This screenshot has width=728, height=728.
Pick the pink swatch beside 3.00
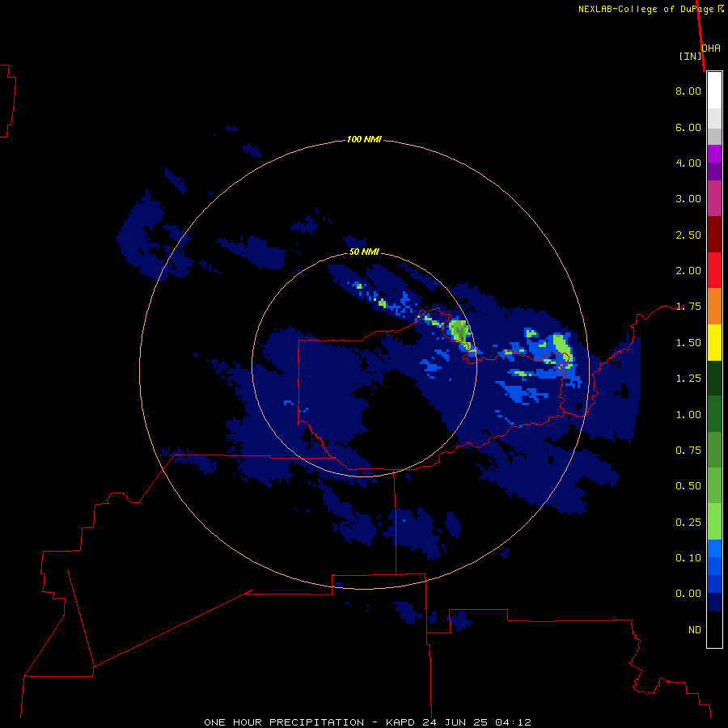pyautogui.click(x=714, y=198)
